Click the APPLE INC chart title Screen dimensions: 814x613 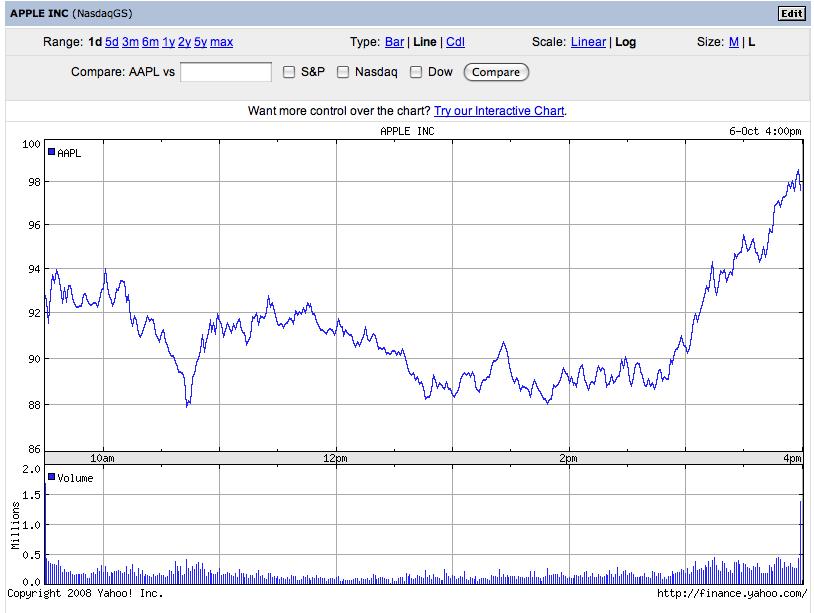point(407,131)
